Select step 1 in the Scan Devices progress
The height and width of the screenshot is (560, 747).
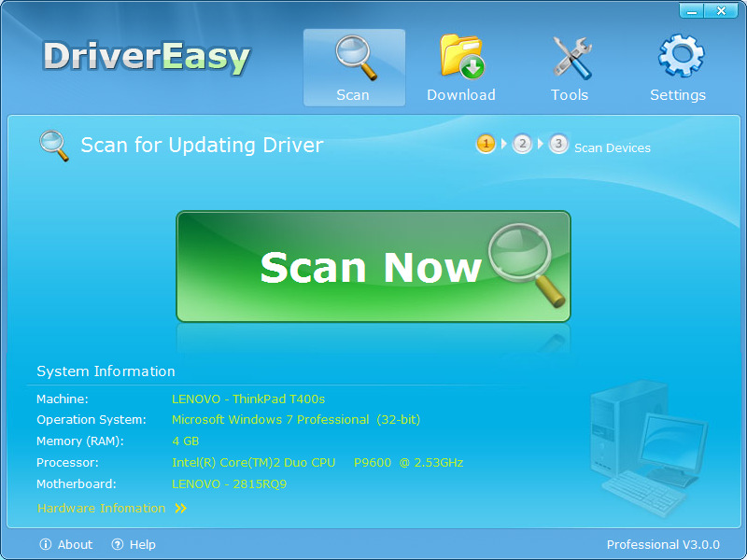486,145
